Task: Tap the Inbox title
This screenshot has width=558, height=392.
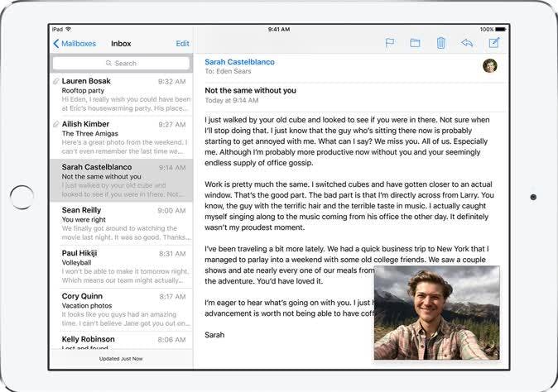Action: [121, 43]
